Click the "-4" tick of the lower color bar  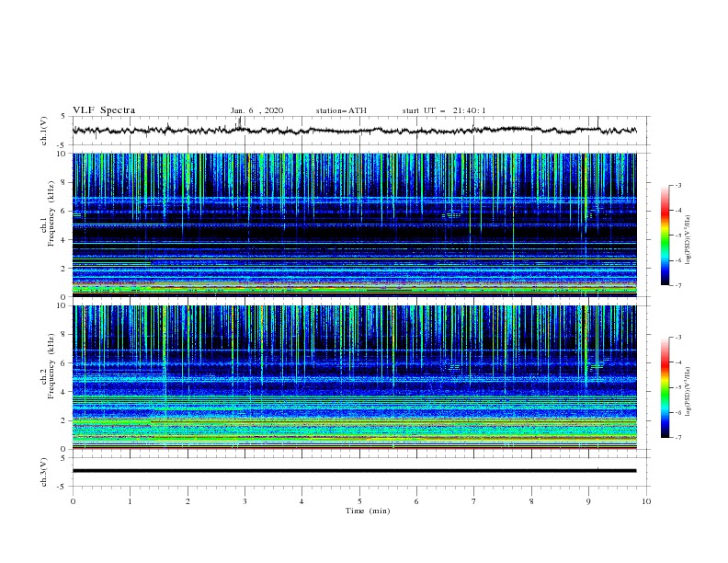click(677, 362)
